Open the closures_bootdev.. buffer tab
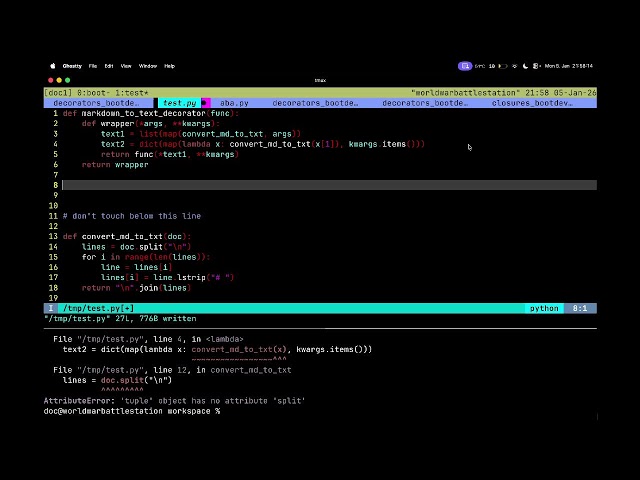 (532, 103)
